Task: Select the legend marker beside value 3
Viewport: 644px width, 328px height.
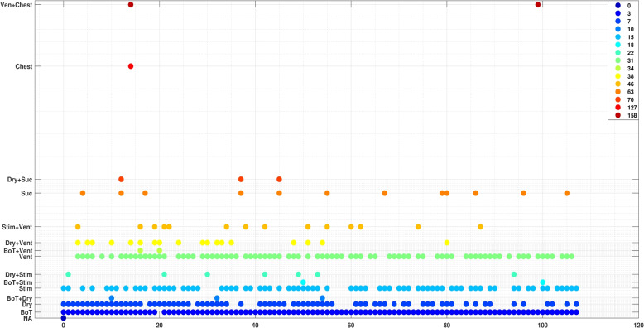Action: point(618,13)
